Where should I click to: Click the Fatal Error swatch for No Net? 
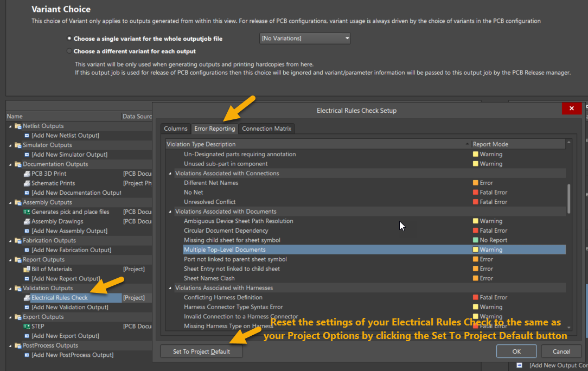(476, 193)
